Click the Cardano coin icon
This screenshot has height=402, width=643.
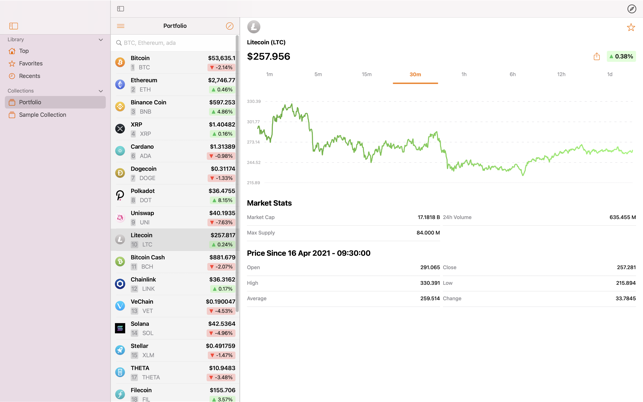[x=120, y=151]
